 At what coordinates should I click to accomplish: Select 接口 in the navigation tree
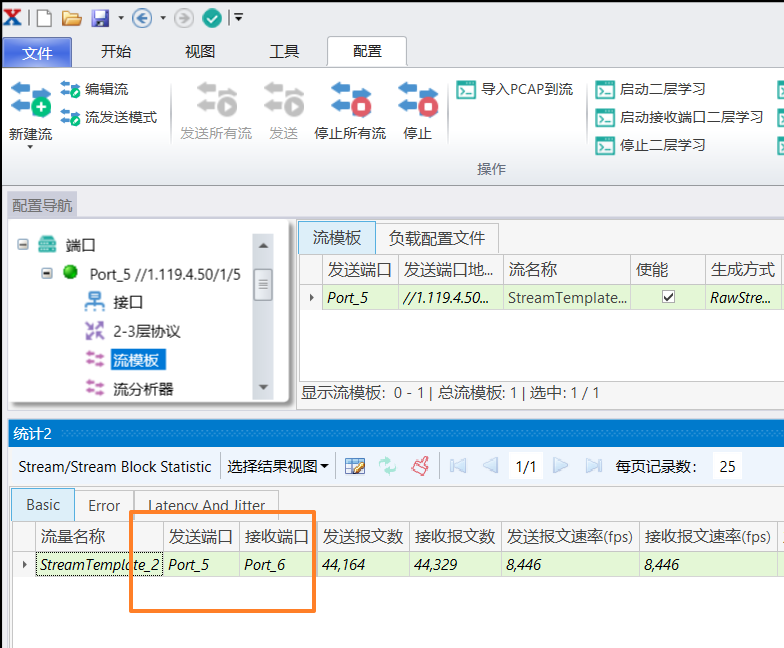click(128, 302)
